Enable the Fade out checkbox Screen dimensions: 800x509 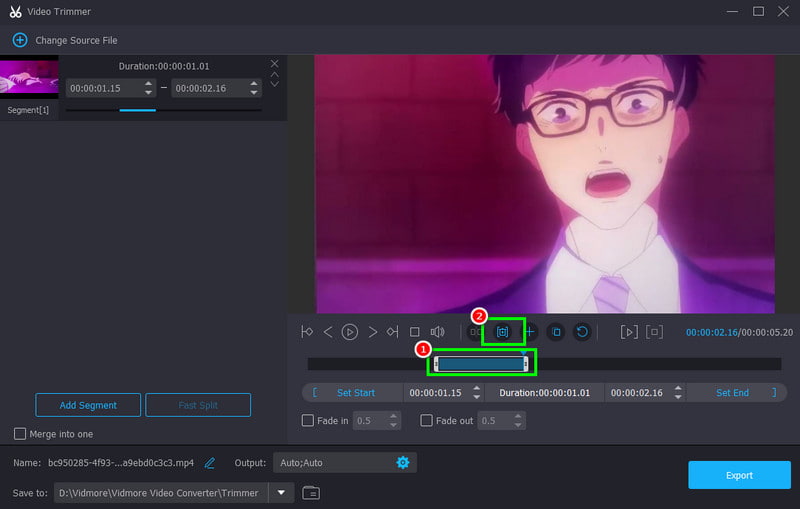pos(426,420)
